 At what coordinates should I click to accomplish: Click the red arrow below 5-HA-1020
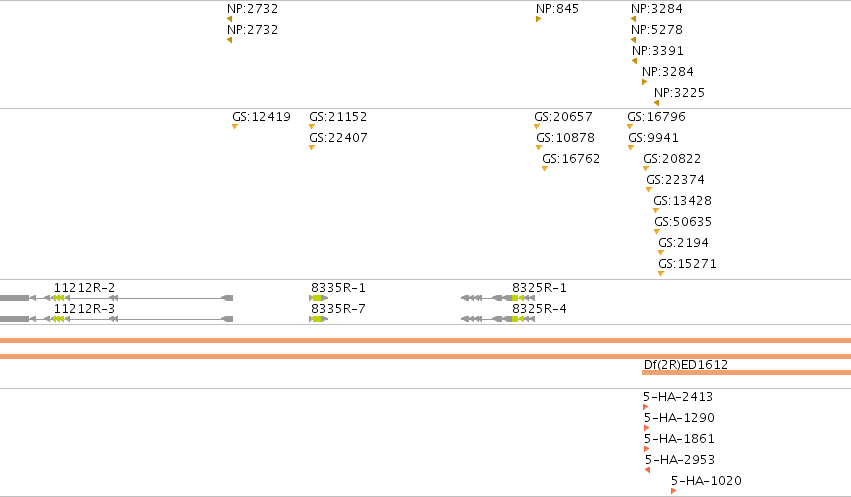674,491
